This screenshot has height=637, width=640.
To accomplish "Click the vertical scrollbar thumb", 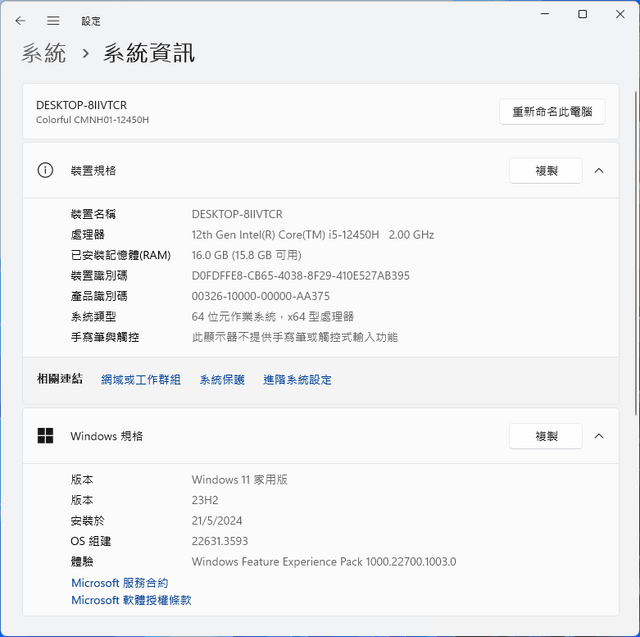I will pyautogui.click(x=636, y=253).
